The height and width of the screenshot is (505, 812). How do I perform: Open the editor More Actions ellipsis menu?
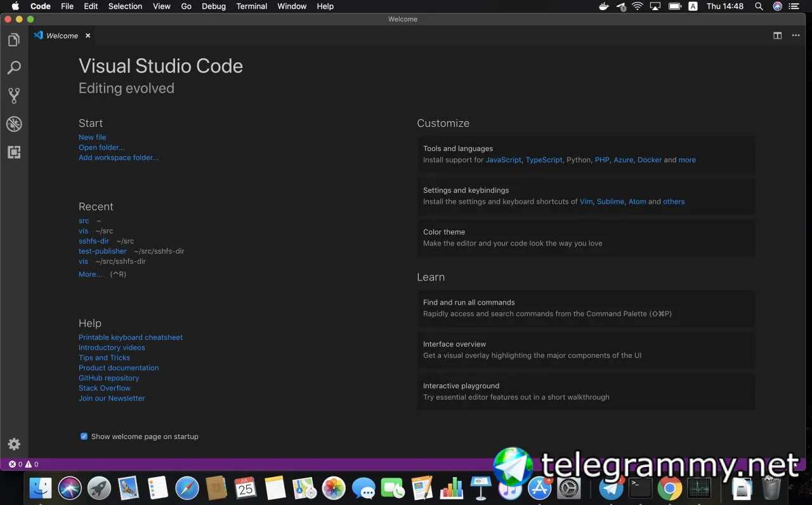pyautogui.click(x=796, y=36)
